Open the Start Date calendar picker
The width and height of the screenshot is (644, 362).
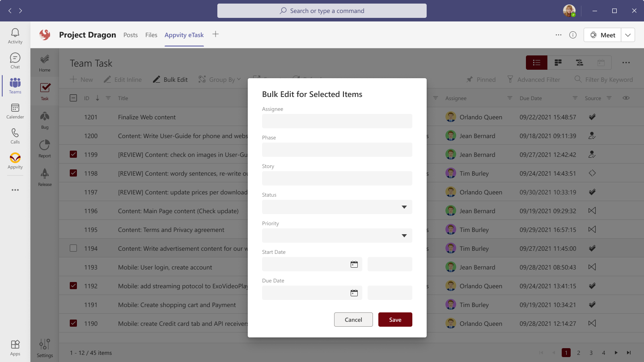point(354,264)
